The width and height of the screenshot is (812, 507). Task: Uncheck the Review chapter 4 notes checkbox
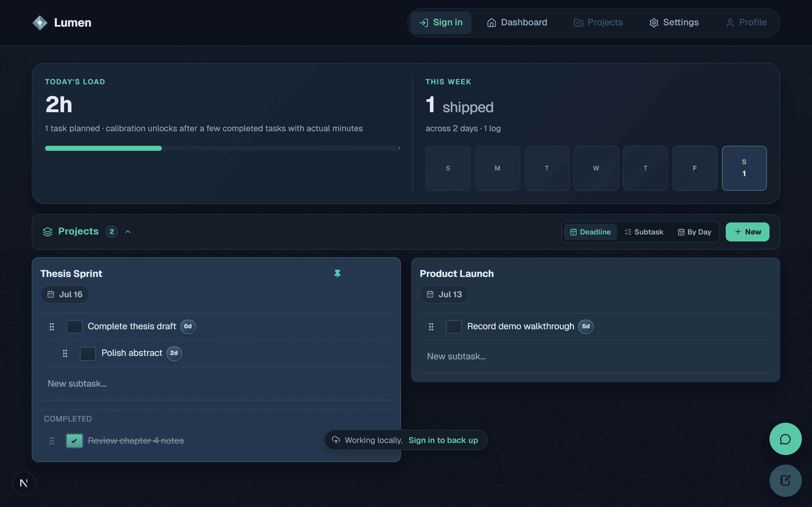pos(75,440)
